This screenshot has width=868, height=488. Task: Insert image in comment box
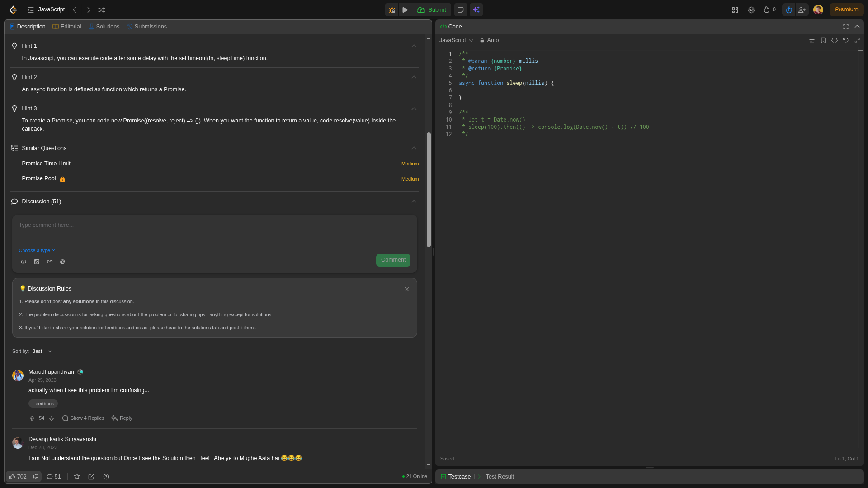[x=37, y=262]
